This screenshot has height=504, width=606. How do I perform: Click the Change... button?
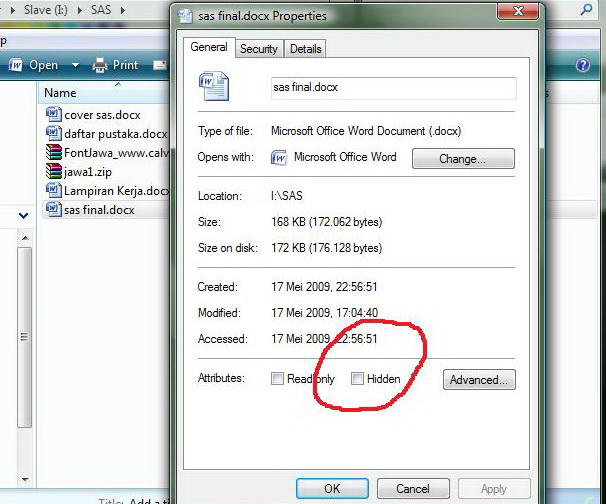(x=463, y=158)
